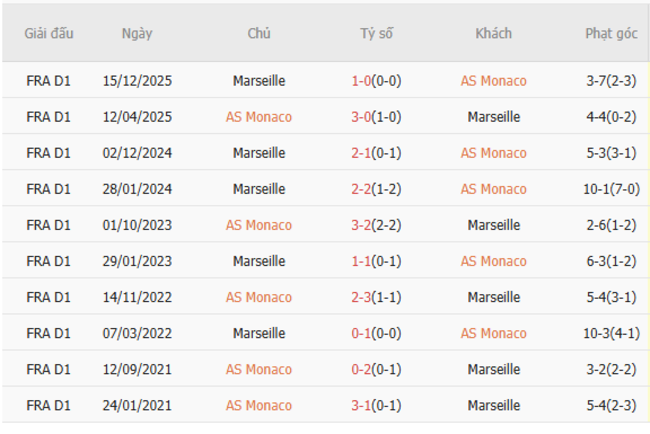Image resolution: width=650 pixels, height=434 pixels.
Task: Click the 2-1 score from 02/12/2024
Action: 361,153
